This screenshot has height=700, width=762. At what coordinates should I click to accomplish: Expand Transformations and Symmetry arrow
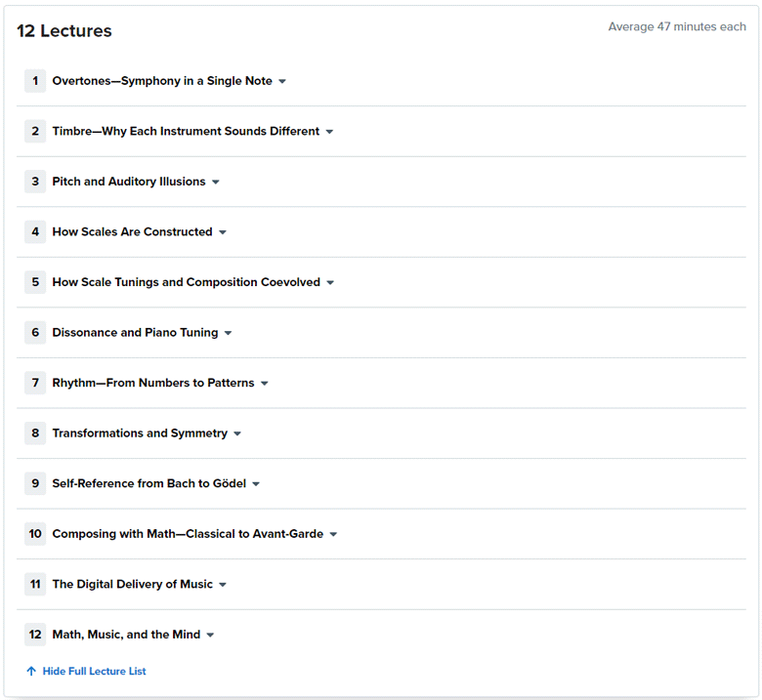tap(237, 433)
